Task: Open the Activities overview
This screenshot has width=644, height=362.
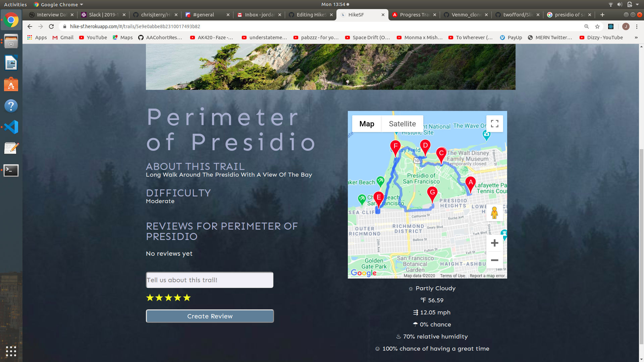Action: (15, 4)
